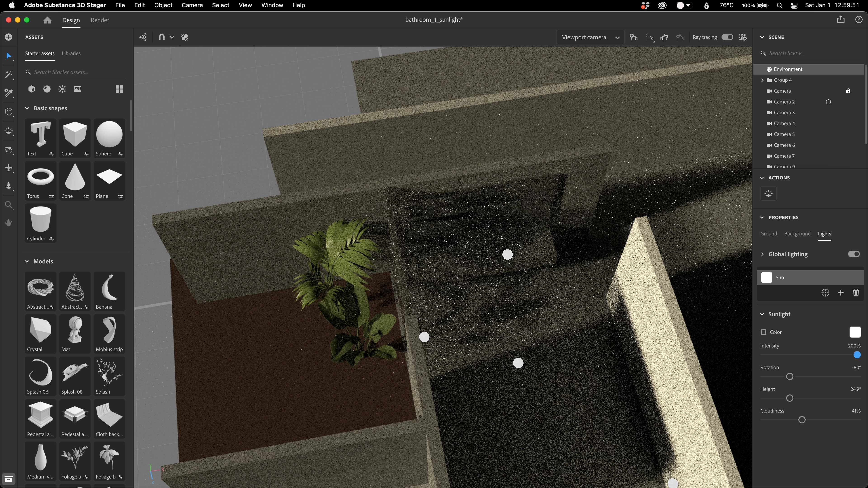Select the Pan hand tool

click(9, 223)
